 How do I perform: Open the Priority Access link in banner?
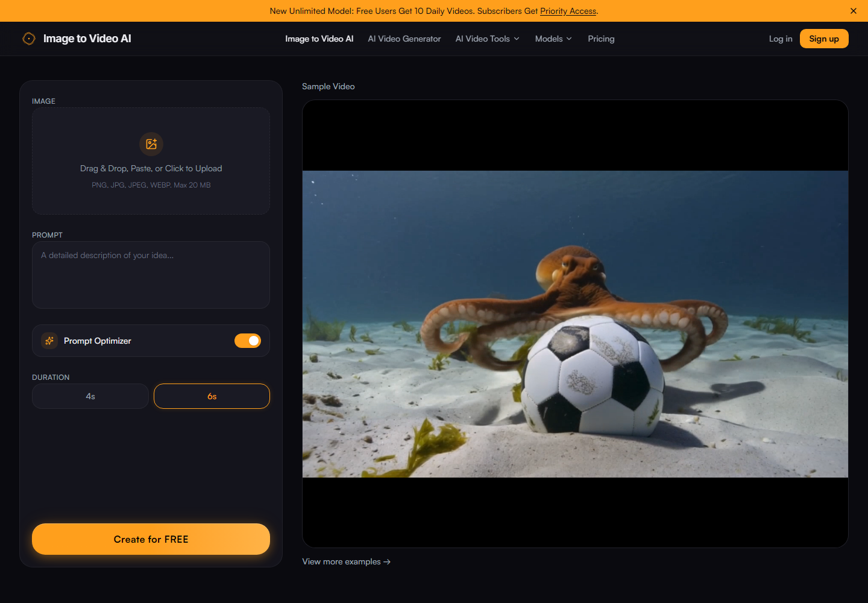568,11
